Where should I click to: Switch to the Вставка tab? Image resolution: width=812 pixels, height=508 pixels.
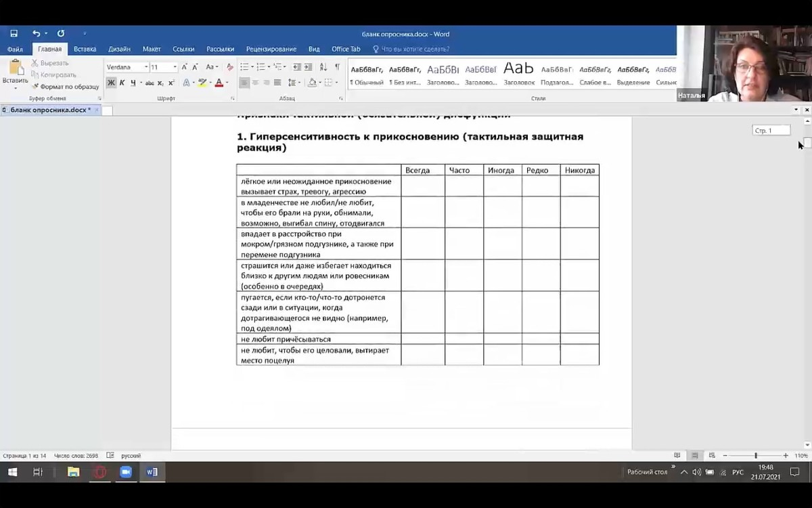85,49
